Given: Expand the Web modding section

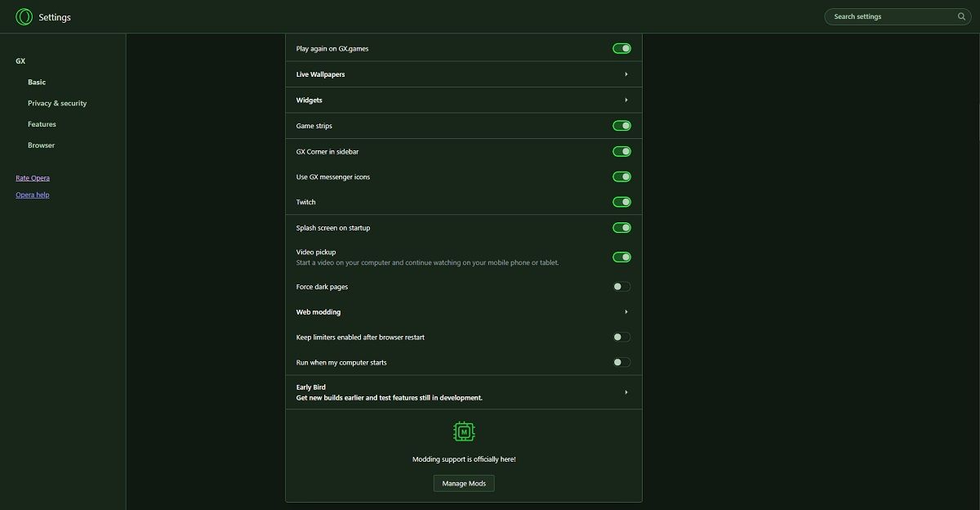Looking at the screenshot, I should tap(626, 312).
